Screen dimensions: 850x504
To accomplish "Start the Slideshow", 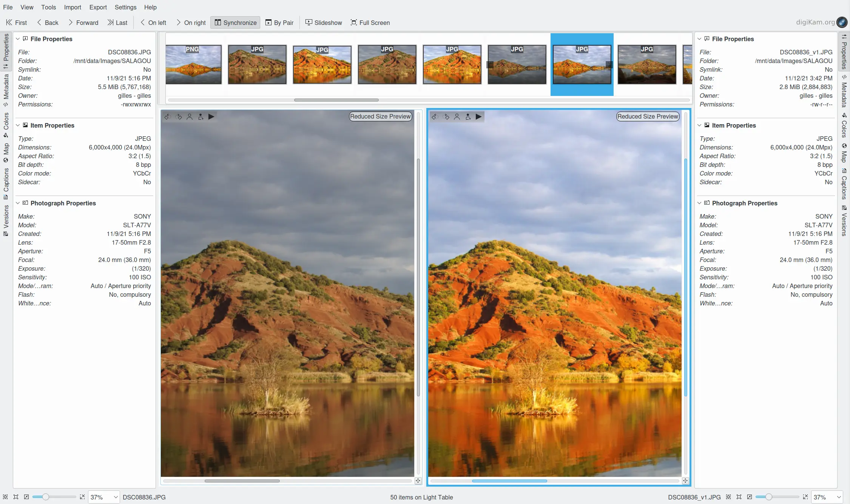I will 324,23.
